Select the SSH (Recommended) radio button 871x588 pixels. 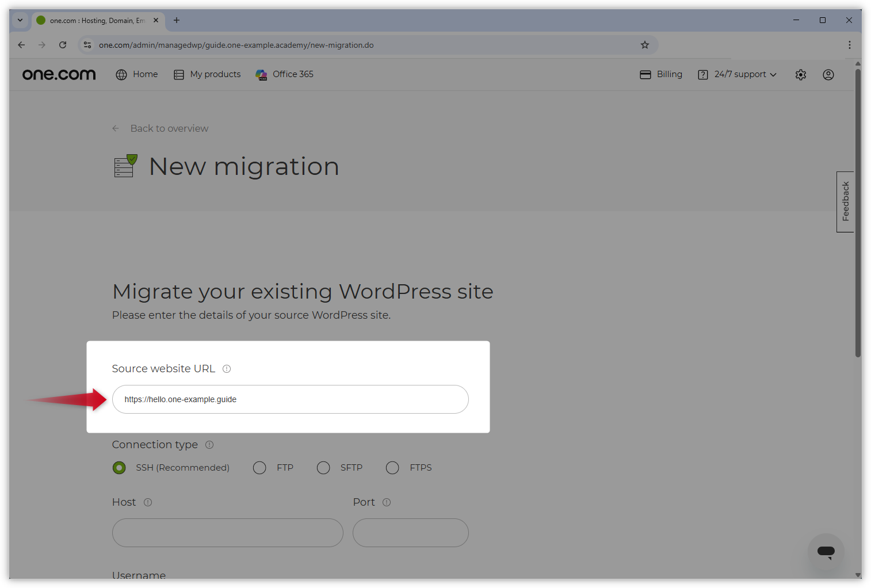tap(119, 468)
